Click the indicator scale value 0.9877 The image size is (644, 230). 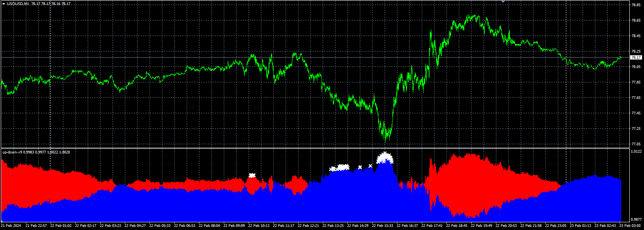636,220
